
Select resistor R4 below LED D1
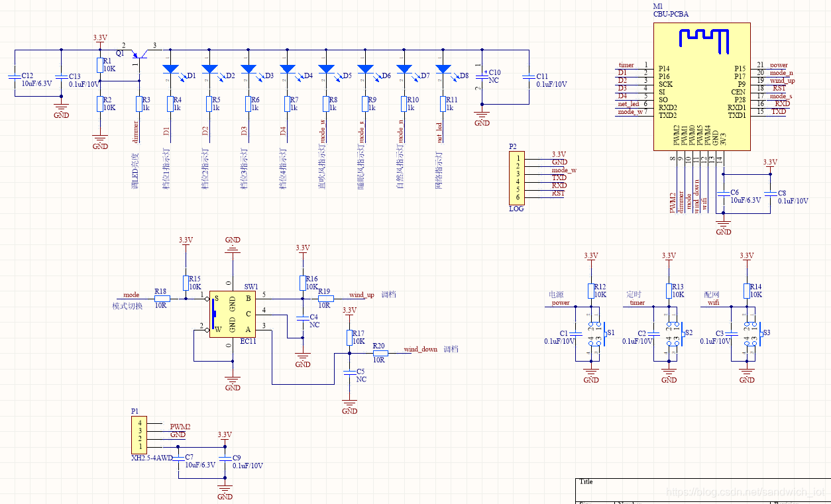[170, 103]
